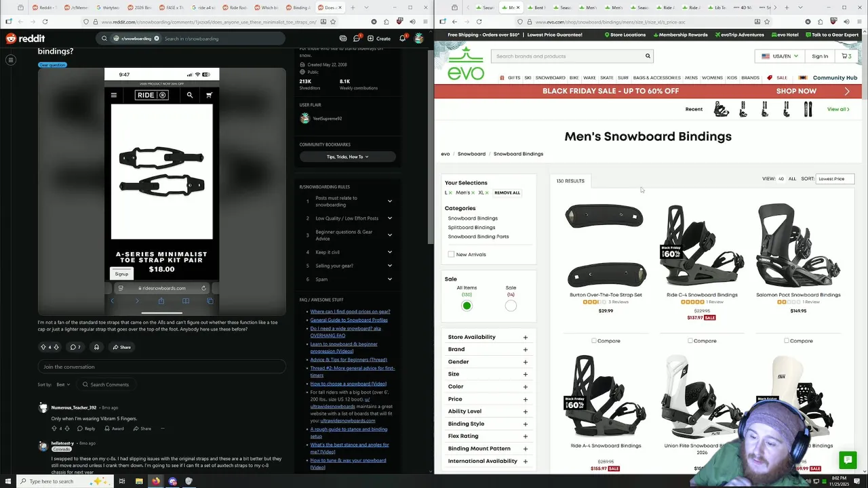Remove the L size selection
Screen dimensions: 868x488
click(x=452, y=193)
